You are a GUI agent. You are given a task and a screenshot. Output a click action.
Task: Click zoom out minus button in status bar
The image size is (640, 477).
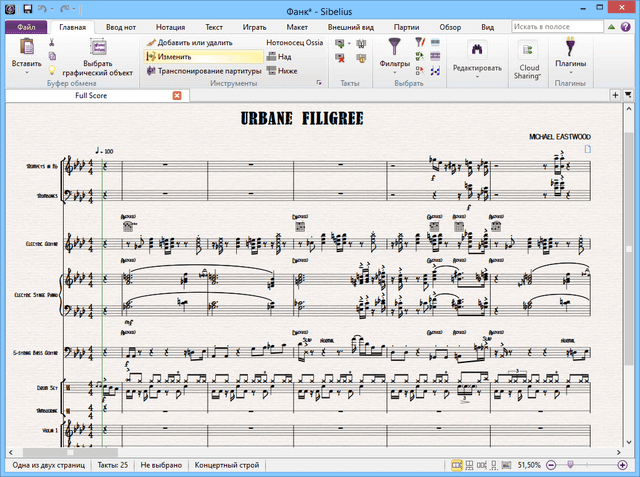[552, 466]
